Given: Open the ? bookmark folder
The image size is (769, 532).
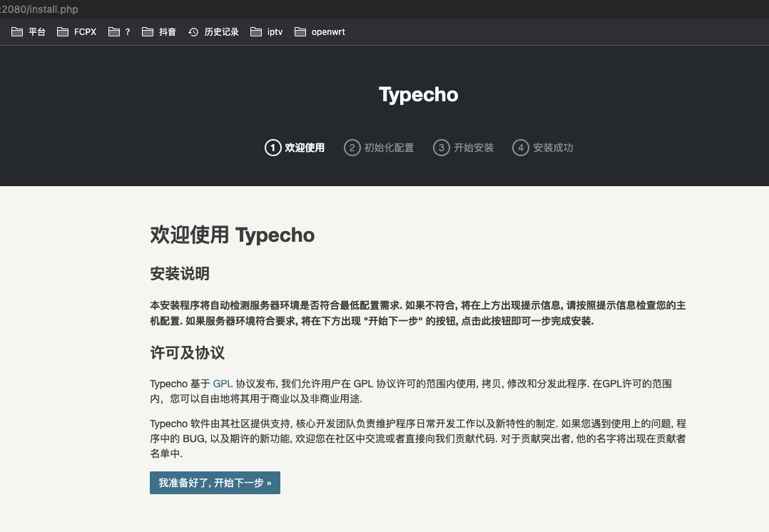Looking at the screenshot, I should 119,32.
